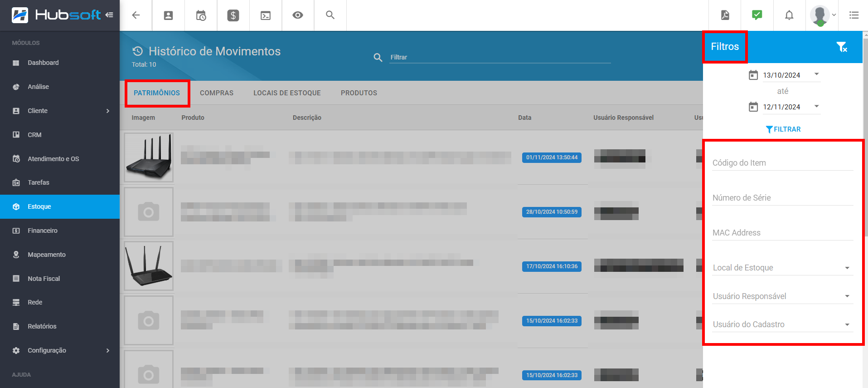Open Análise module in sidebar
Screen dimensions: 868x388
(x=60, y=87)
